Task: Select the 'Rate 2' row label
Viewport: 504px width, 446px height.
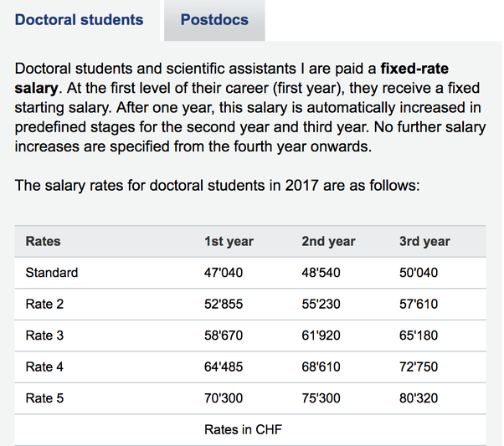Action: click(45, 304)
